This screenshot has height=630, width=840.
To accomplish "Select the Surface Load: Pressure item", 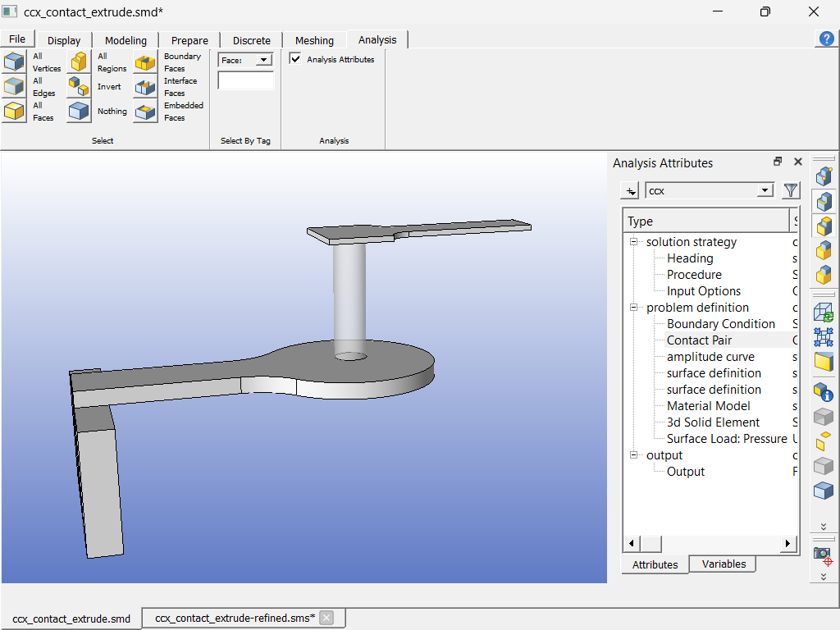I will 727,439.
